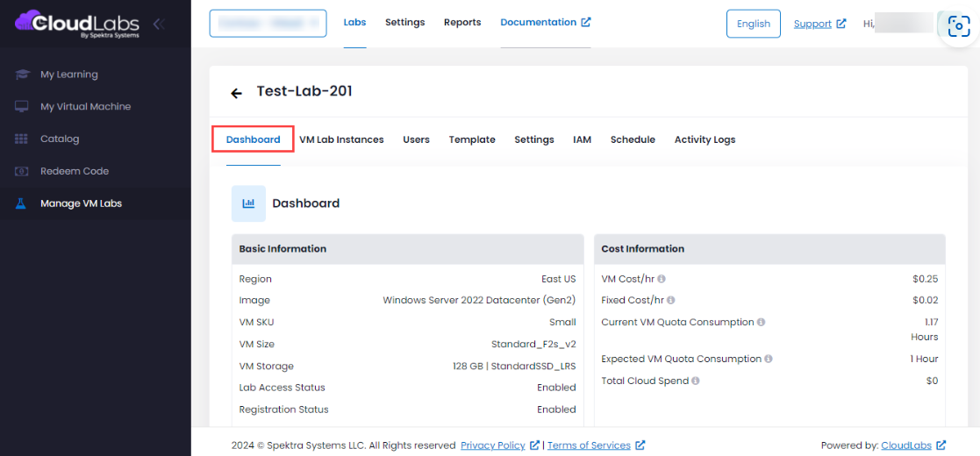Click the 1 Hour expected quota value

tap(924, 360)
